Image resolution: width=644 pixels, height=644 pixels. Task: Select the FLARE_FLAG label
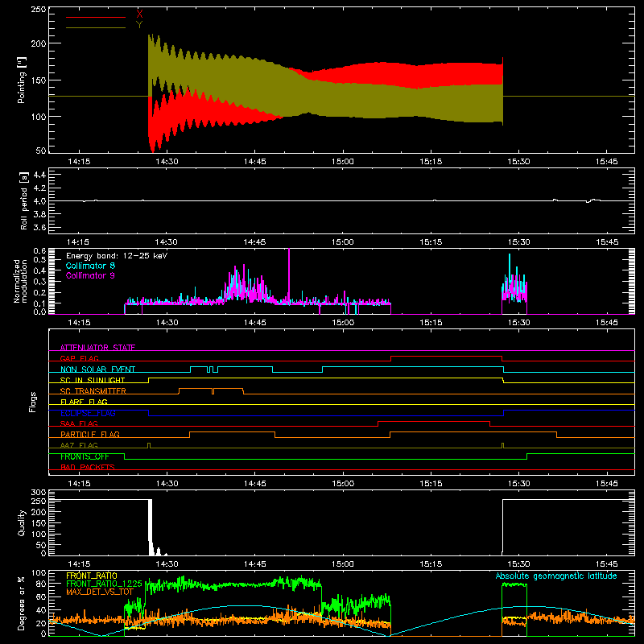[x=84, y=402]
